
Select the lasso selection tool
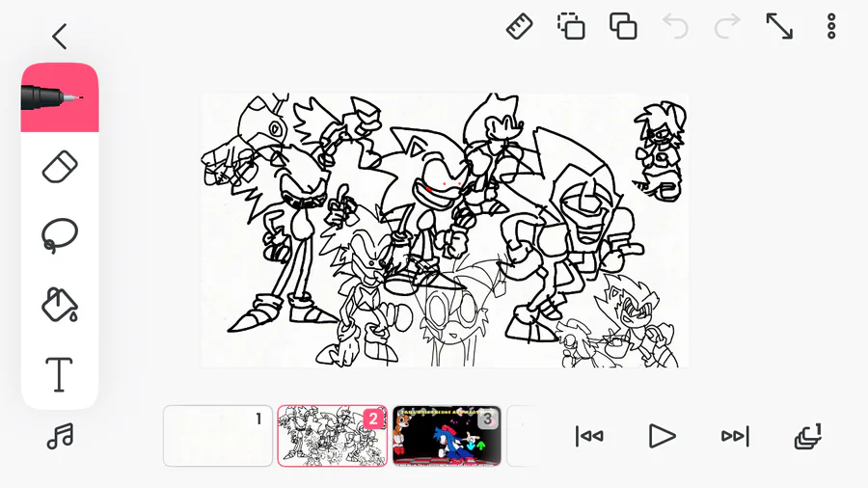point(60,235)
